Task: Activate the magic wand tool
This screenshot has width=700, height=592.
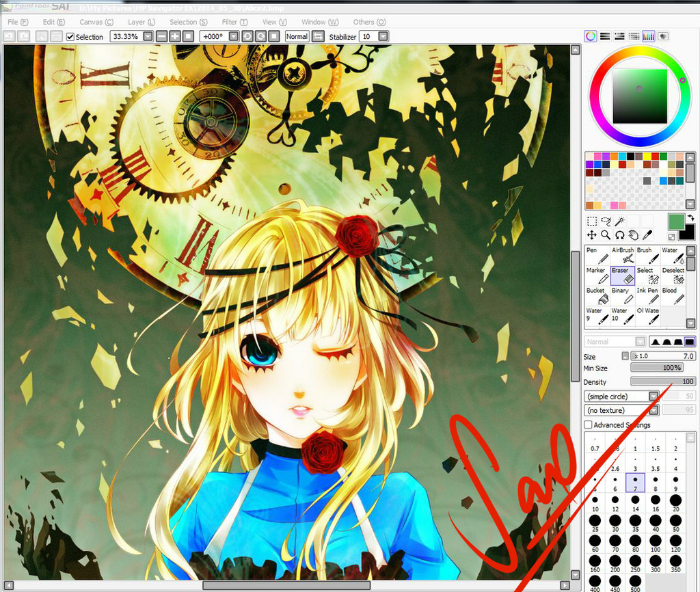Action: (619, 221)
